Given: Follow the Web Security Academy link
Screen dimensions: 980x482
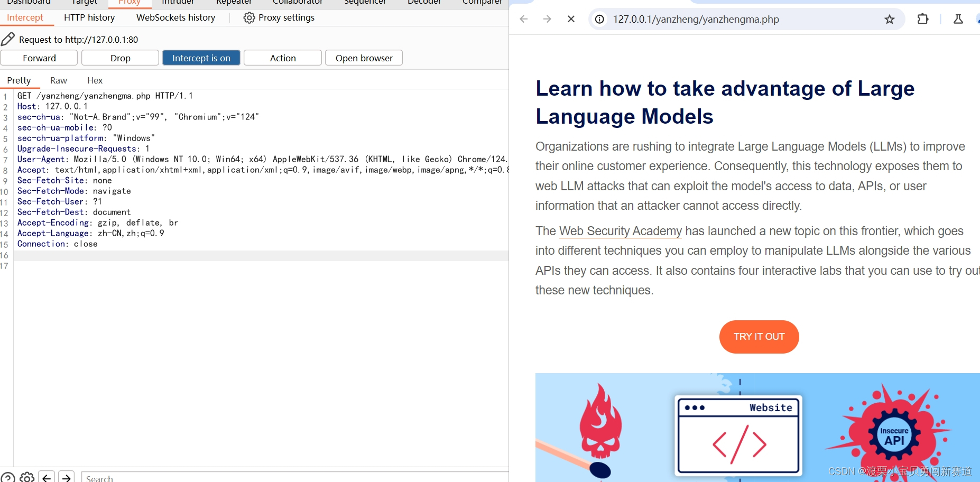Looking at the screenshot, I should (621, 231).
